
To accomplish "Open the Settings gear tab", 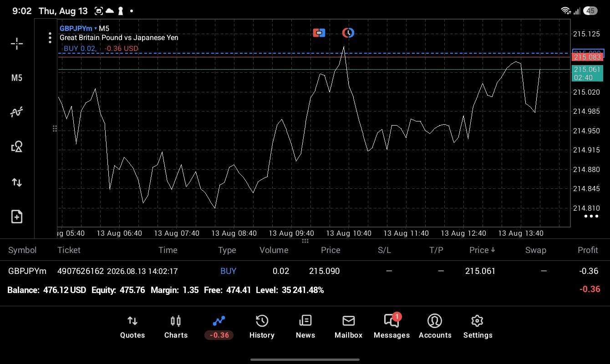I will [478, 327].
